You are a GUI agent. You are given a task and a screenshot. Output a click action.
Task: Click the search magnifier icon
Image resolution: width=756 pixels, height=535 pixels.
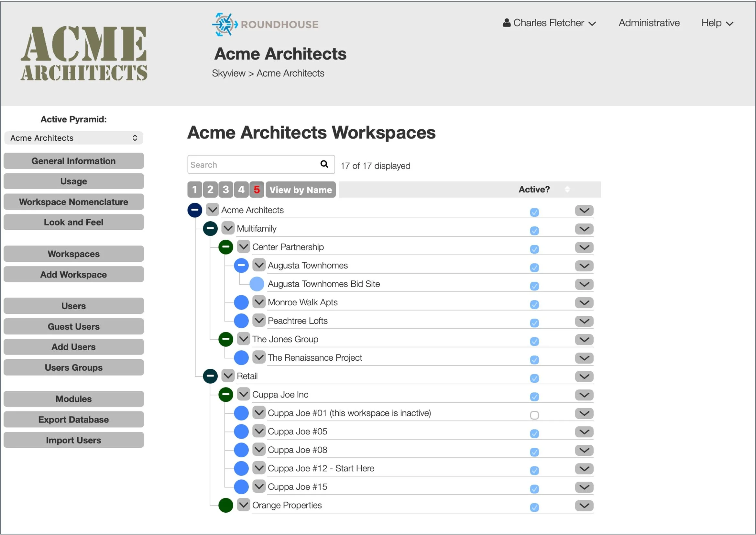324,164
